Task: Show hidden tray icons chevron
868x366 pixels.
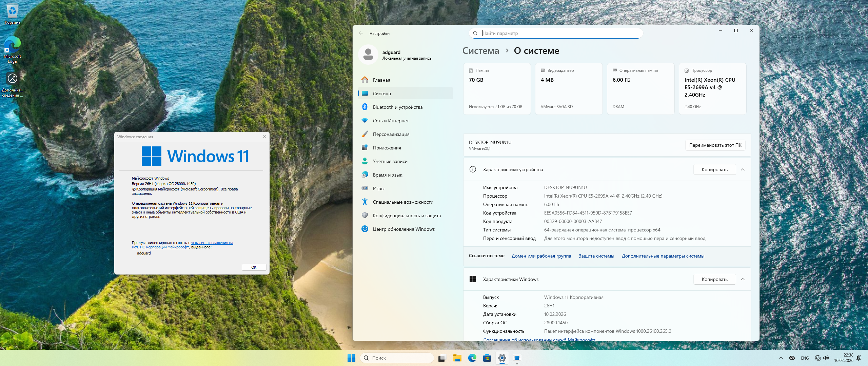Action: (x=781, y=358)
